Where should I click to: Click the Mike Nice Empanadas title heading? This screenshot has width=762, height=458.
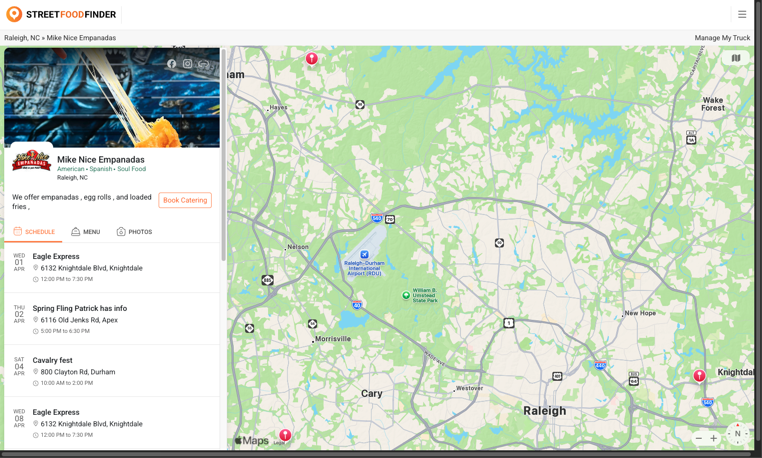pyautogui.click(x=101, y=159)
